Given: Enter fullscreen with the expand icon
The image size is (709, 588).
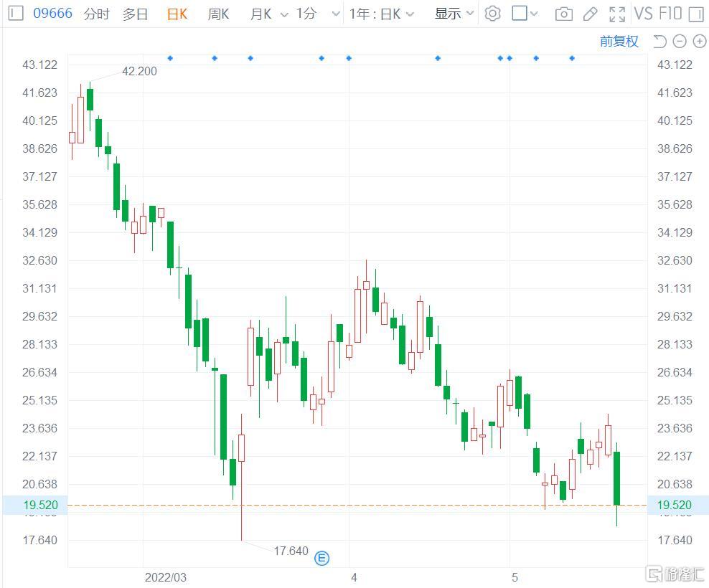Looking at the screenshot, I should (x=616, y=14).
